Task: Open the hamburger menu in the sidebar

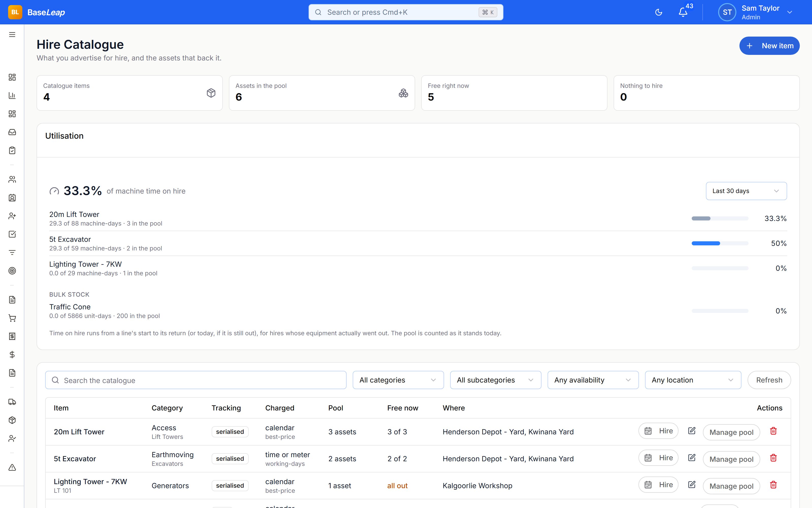Action: 12,35
